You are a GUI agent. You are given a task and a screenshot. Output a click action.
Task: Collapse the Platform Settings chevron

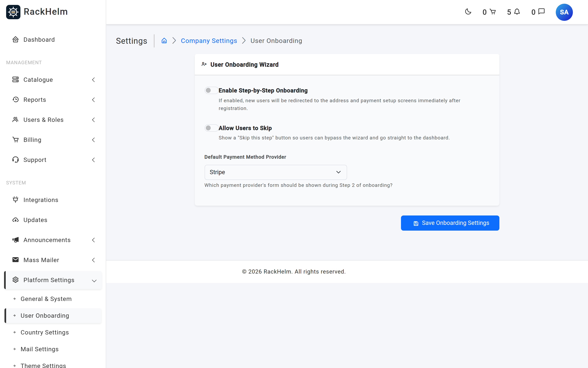94,281
